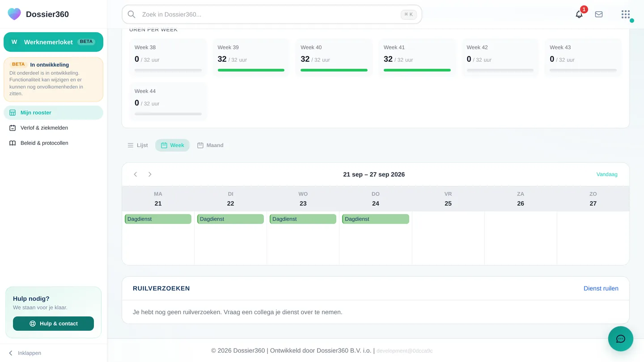Open the messages envelope icon

(x=599, y=14)
